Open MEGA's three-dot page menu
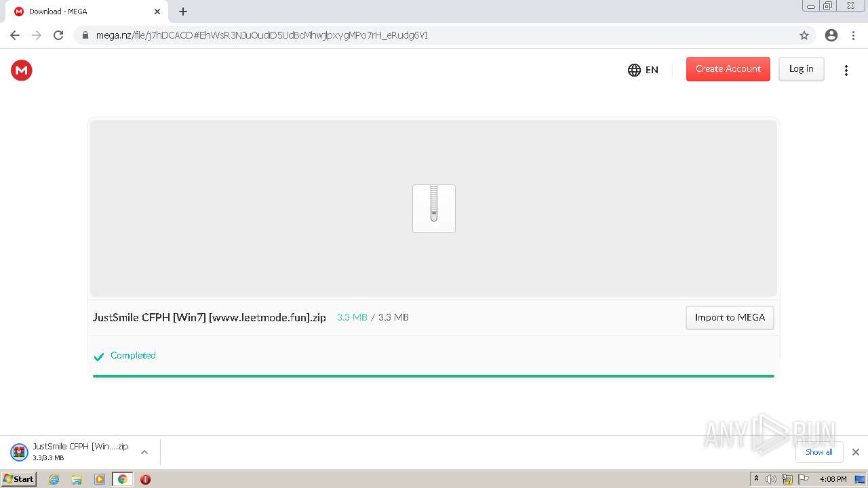The width and height of the screenshot is (868, 488). pyautogui.click(x=846, y=70)
